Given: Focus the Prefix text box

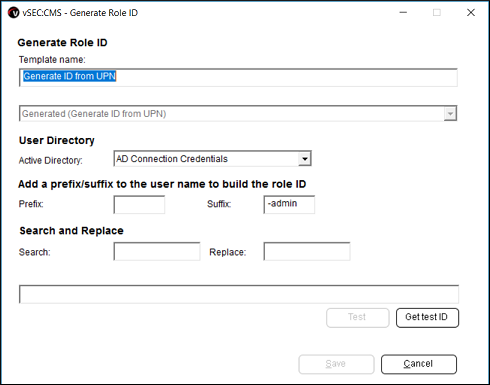Looking at the screenshot, I should [139, 204].
